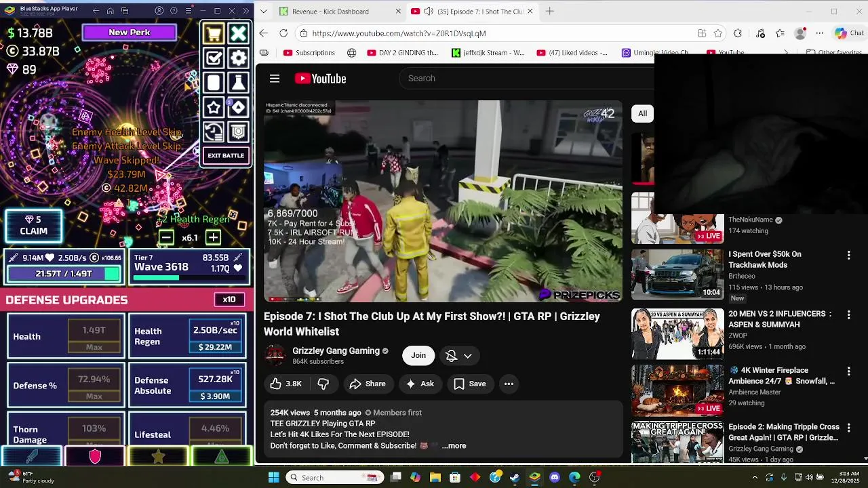Click BlueStacks back arrow icon
The height and width of the screenshot is (488, 868).
point(96,11)
